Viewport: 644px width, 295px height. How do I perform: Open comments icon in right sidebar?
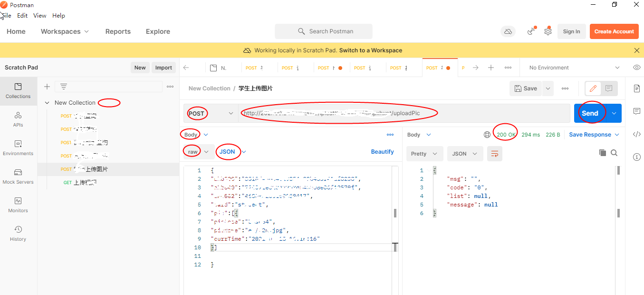637,111
